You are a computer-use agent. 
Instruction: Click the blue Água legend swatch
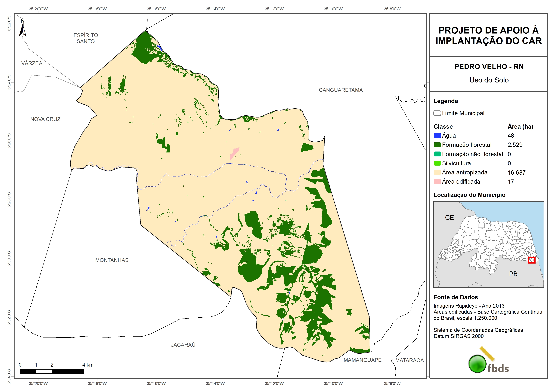point(437,136)
